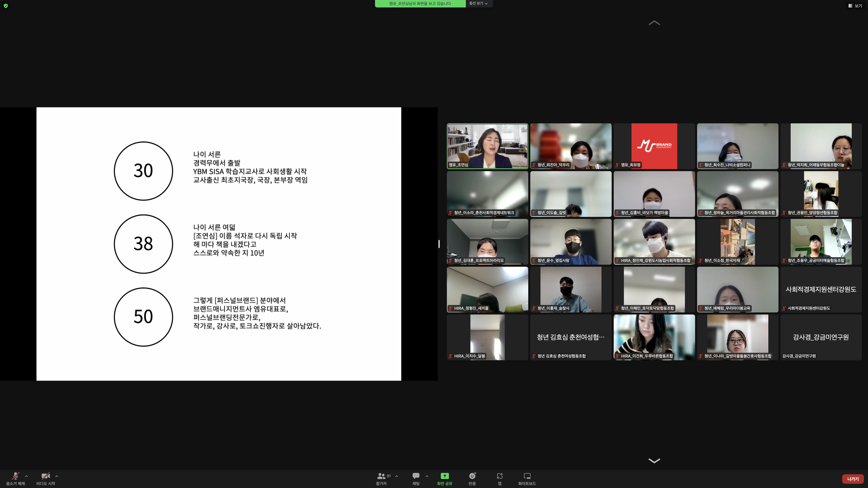
Task: Open the 옵션 보기 dropdown
Action: pyautogui.click(x=478, y=3)
